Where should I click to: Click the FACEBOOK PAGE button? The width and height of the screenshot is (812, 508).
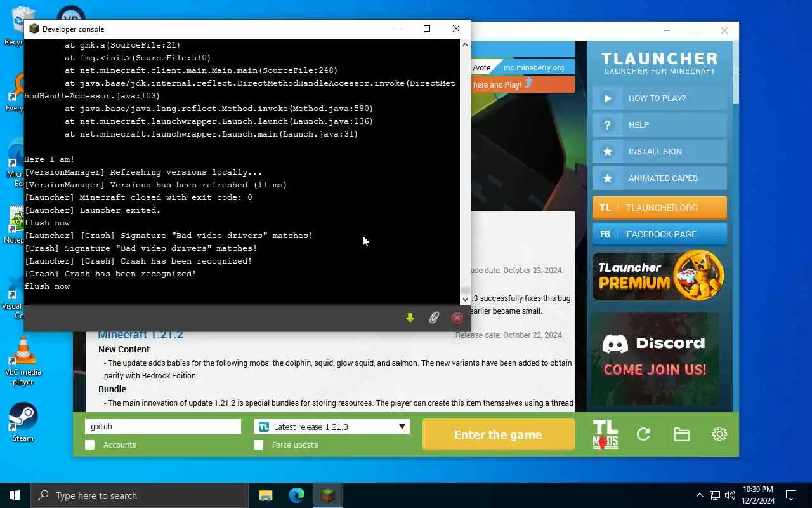pos(660,234)
